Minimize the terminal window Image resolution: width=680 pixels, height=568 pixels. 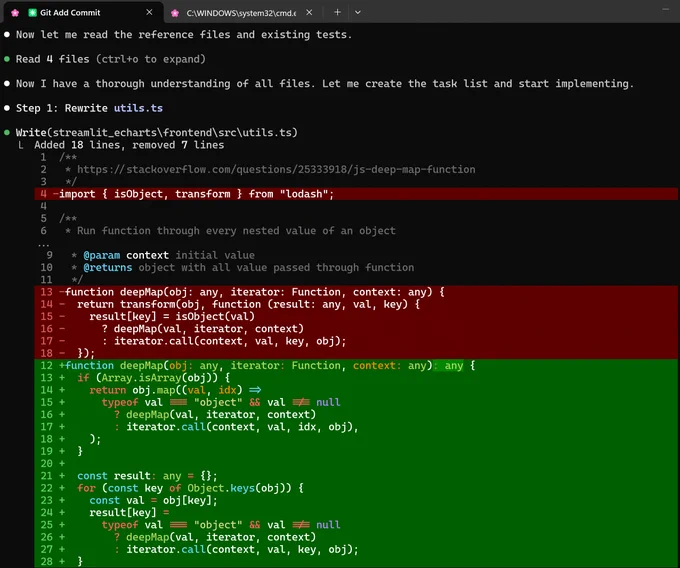[666, 10]
